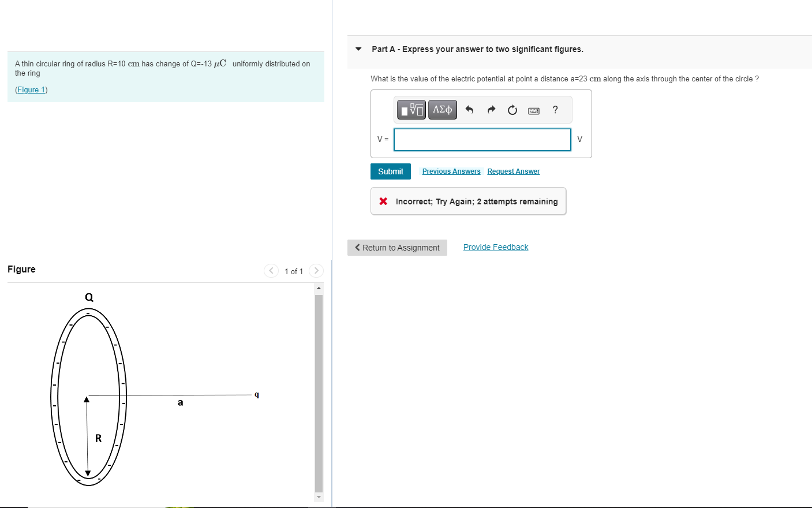Open the Figure 1 link

pyautogui.click(x=31, y=89)
